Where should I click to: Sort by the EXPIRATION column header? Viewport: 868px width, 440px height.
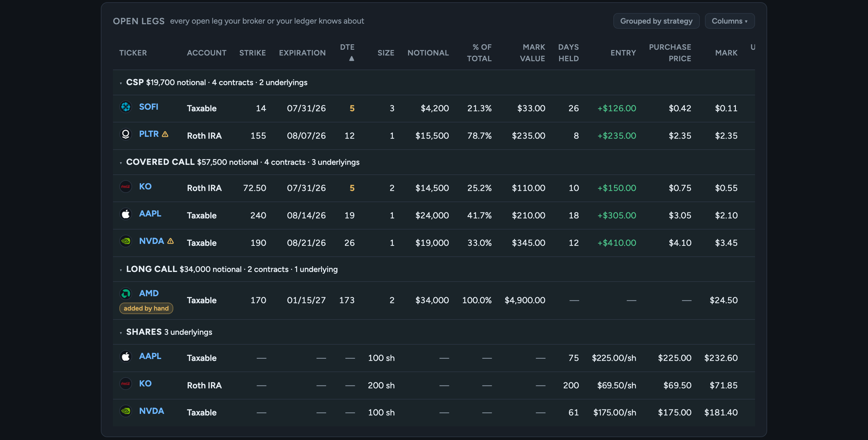pyautogui.click(x=302, y=53)
